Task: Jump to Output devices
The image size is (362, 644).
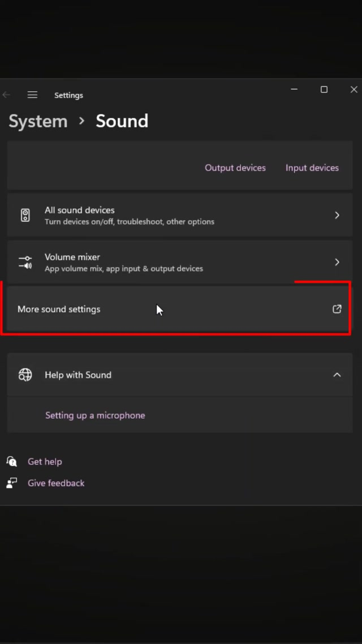Action: (235, 168)
